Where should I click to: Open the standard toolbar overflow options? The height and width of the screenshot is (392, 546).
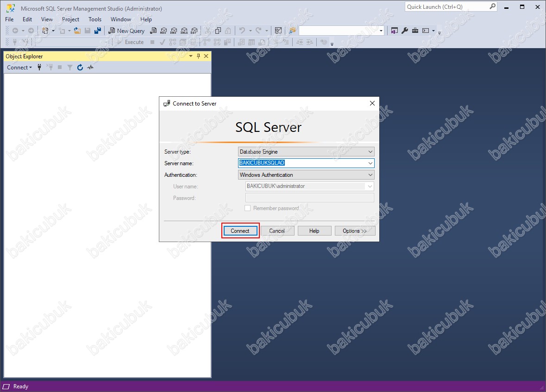(439, 32)
